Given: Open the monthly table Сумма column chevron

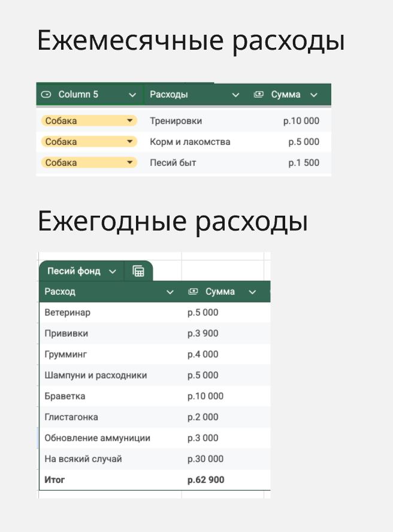Looking at the screenshot, I should pos(313,95).
